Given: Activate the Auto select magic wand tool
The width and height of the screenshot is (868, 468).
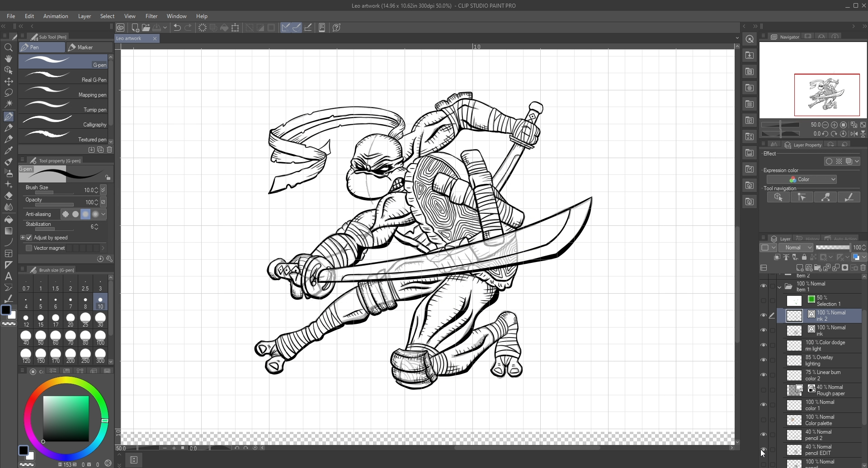Looking at the screenshot, I should point(8,104).
